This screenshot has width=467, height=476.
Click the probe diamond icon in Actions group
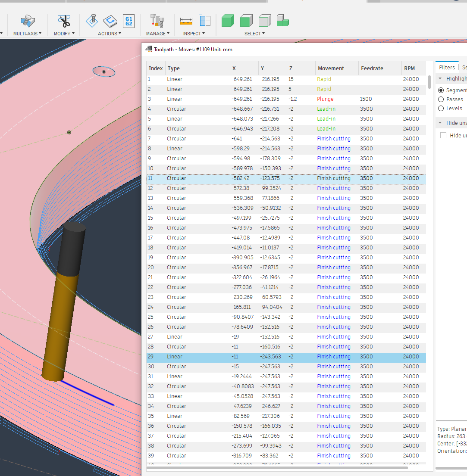click(91, 20)
